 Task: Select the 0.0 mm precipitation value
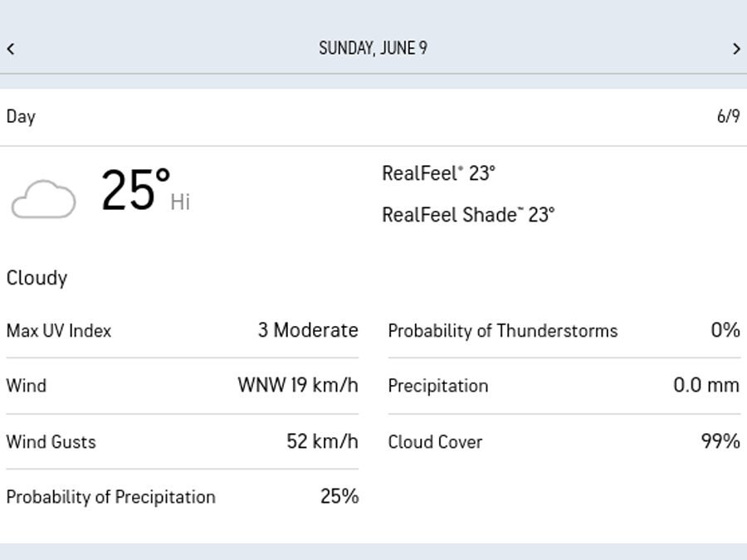coord(706,386)
